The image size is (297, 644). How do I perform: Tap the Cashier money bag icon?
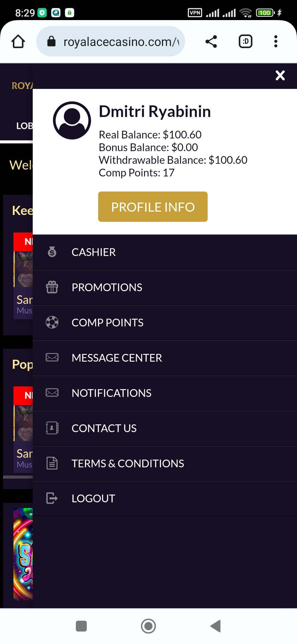(x=52, y=252)
